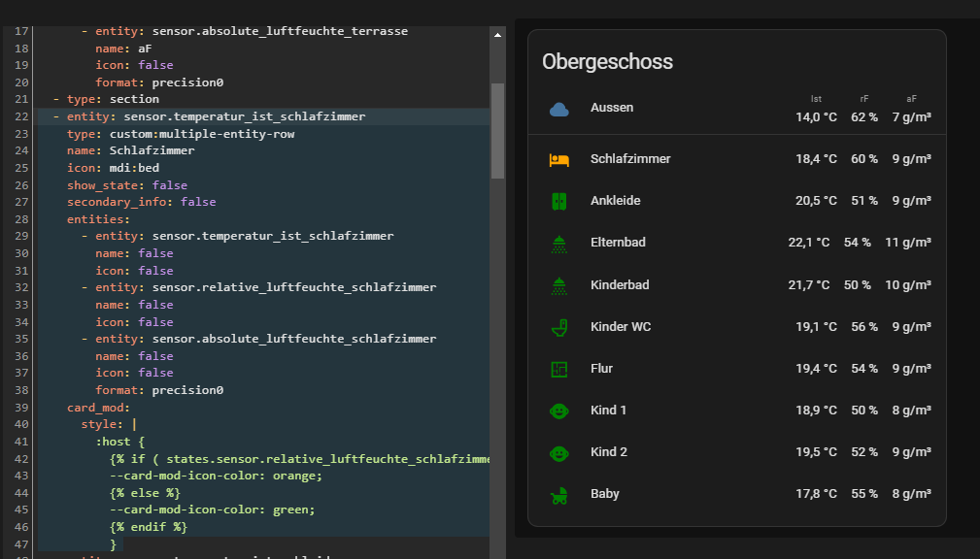The height and width of the screenshot is (559, 980).
Task: Click the scroll up arrow of the code editor
Action: 497,34
